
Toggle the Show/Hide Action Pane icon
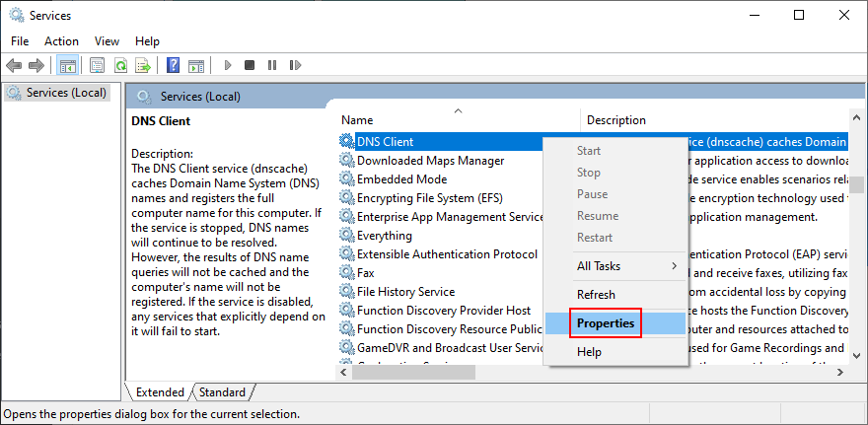(196, 65)
